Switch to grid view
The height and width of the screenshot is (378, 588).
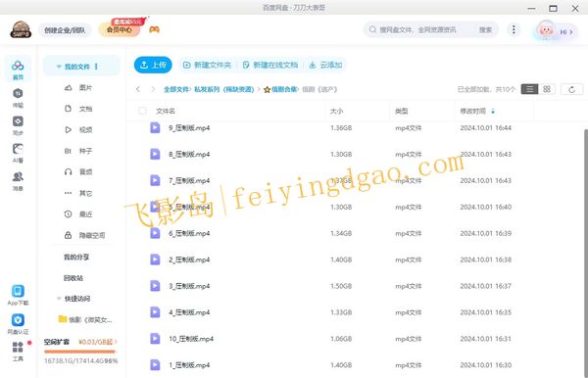[547, 89]
